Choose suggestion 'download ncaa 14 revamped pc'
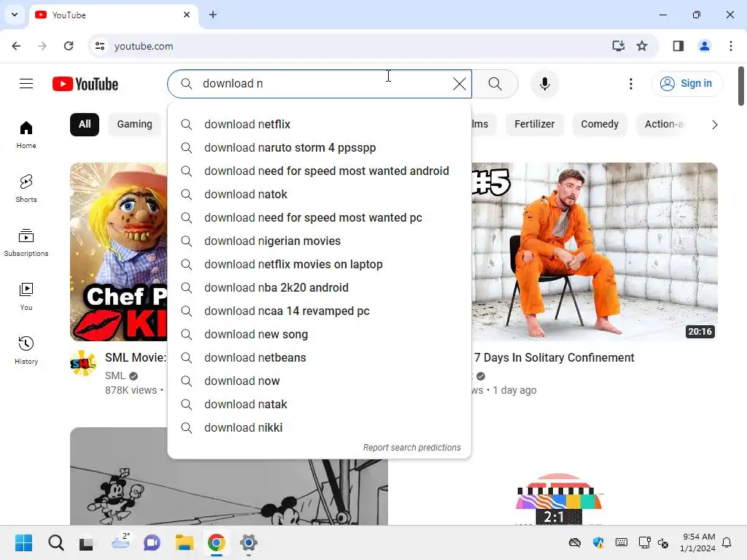Screen dimensions: 747x560 320,311
